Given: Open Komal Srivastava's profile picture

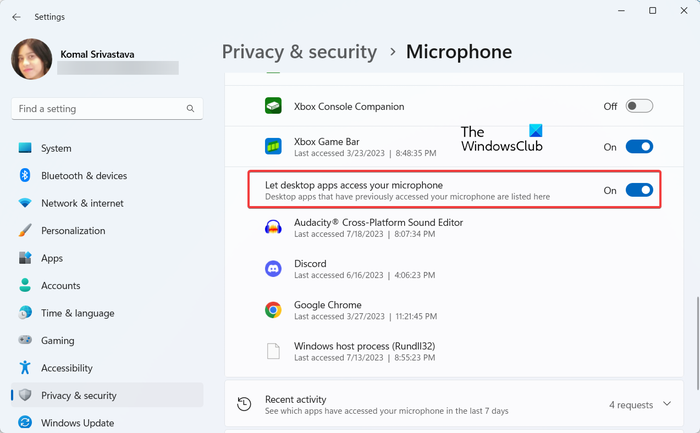Looking at the screenshot, I should click(x=31, y=58).
